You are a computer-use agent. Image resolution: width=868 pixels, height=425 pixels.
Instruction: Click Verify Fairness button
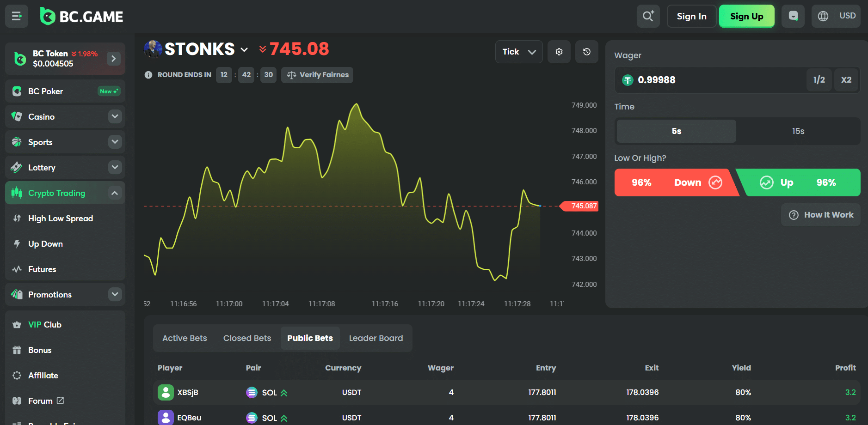point(317,75)
